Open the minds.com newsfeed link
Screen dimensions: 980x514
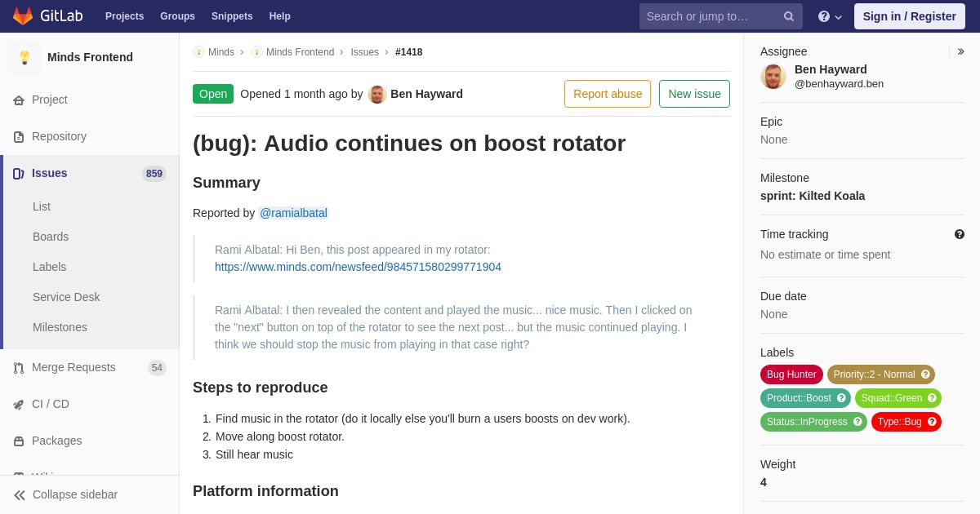tap(358, 267)
